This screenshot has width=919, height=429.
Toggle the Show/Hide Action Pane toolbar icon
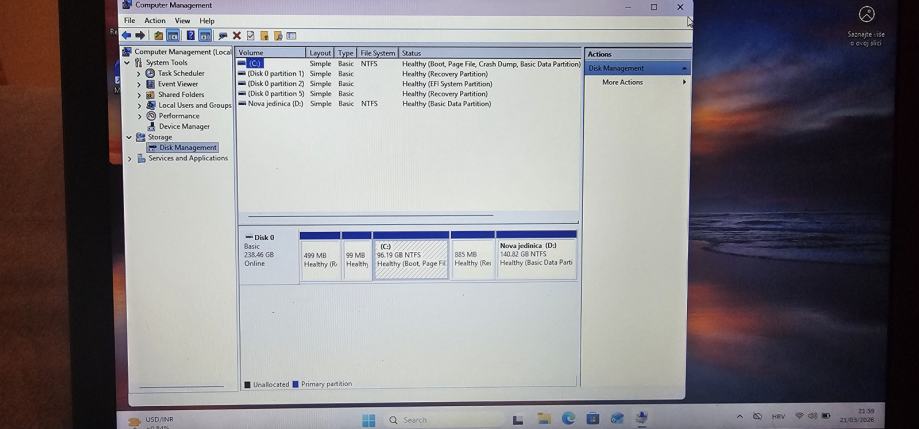pos(205,36)
